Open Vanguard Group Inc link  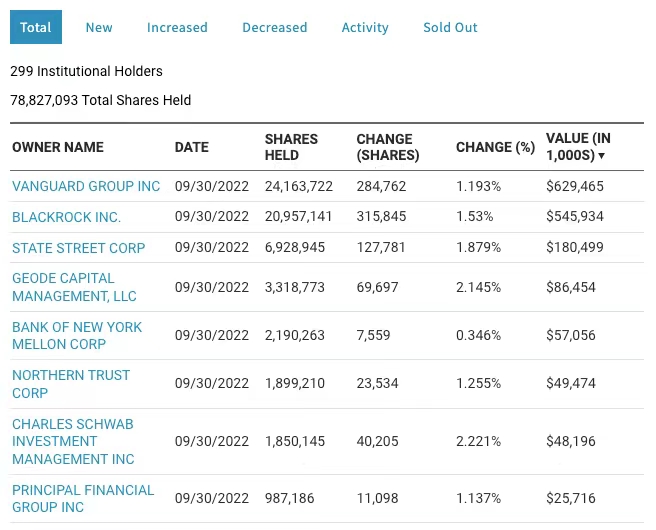pos(86,187)
